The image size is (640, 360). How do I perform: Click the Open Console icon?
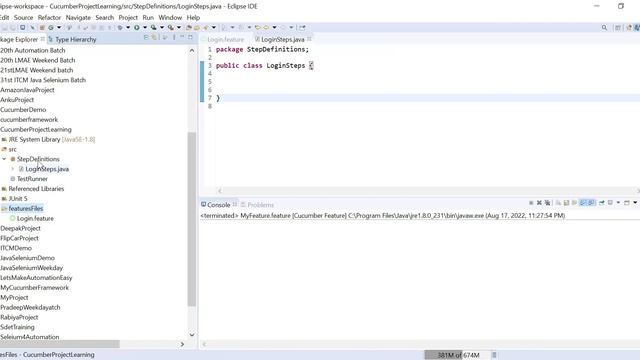coord(627,203)
